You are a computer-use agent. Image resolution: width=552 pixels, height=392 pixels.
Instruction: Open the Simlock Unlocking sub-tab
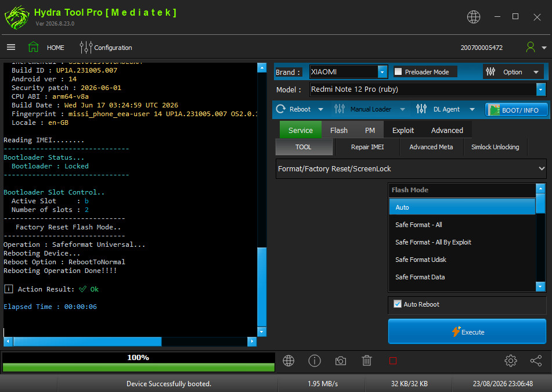click(495, 147)
